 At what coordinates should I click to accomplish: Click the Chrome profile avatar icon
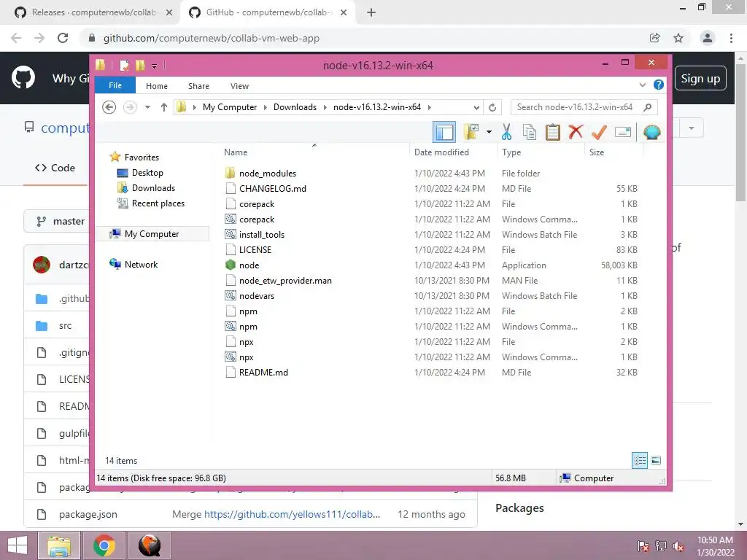tap(708, 38)
